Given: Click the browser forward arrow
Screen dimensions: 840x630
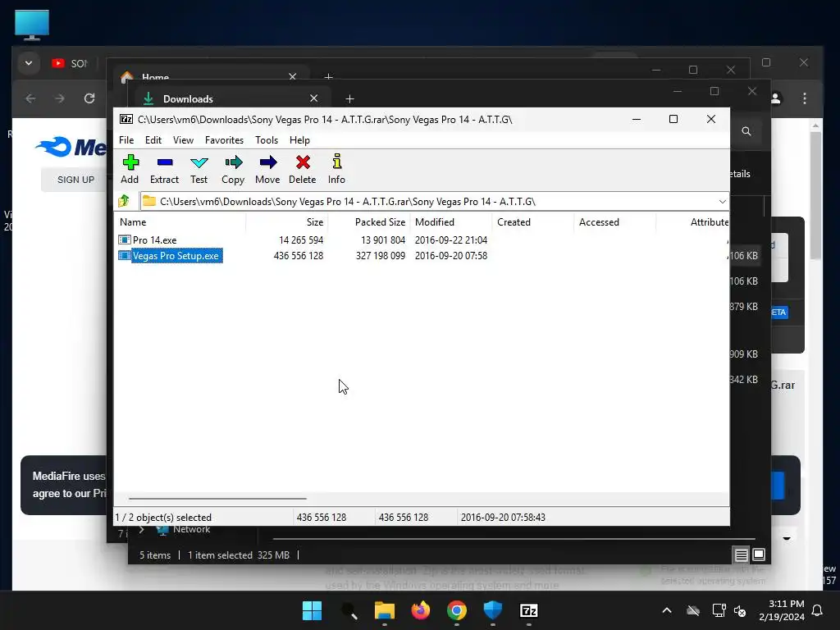Looking at the screenshot, I should [x=60, y=98].
